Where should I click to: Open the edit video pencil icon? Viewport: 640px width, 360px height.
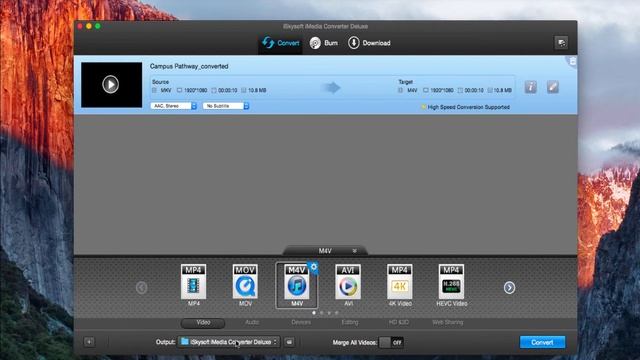pos(553,87)
